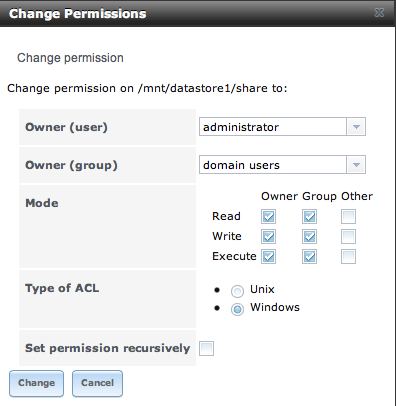The height and width of the screenshot is (406, 396).
Task: Open the Owner (group) dropdown arrow
Action: point(356,165)
